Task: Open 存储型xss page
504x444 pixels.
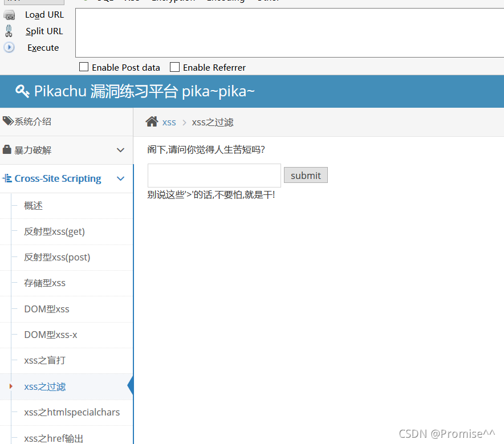Action: 67,283
